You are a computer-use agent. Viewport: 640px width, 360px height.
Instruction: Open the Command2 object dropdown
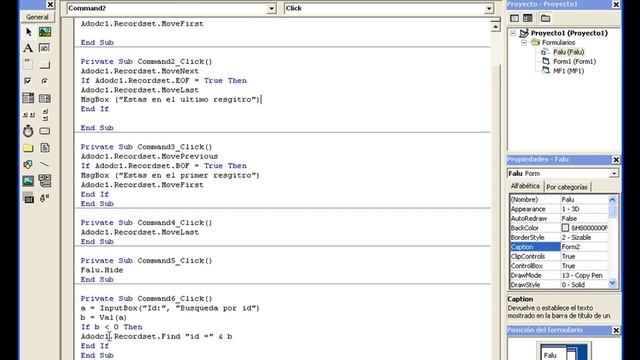(x=271, y=9)
